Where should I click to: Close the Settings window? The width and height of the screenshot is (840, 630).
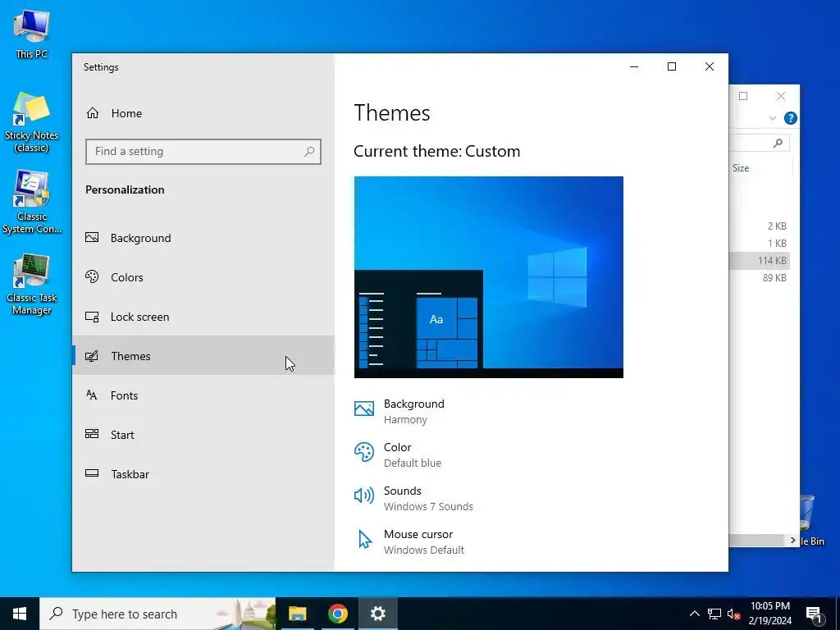(x=710, y=66)
